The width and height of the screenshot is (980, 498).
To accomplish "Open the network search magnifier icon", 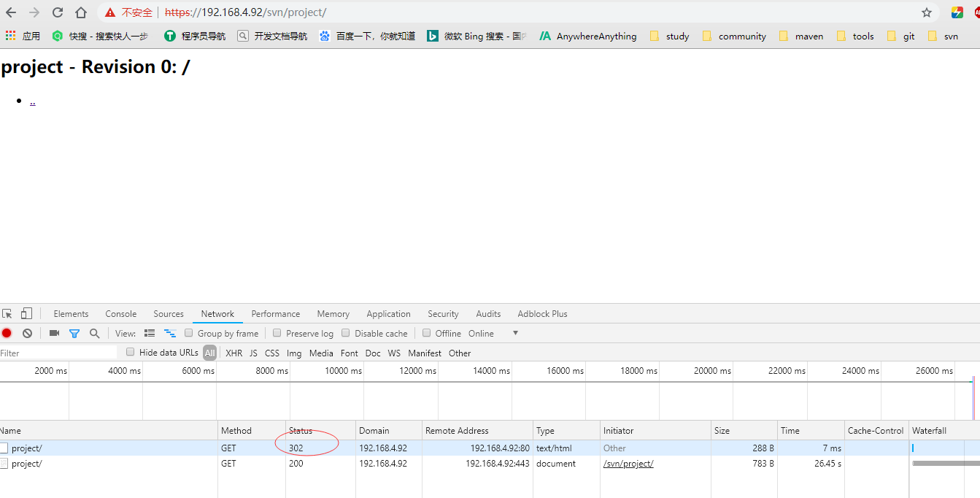I will click(94, 333).
